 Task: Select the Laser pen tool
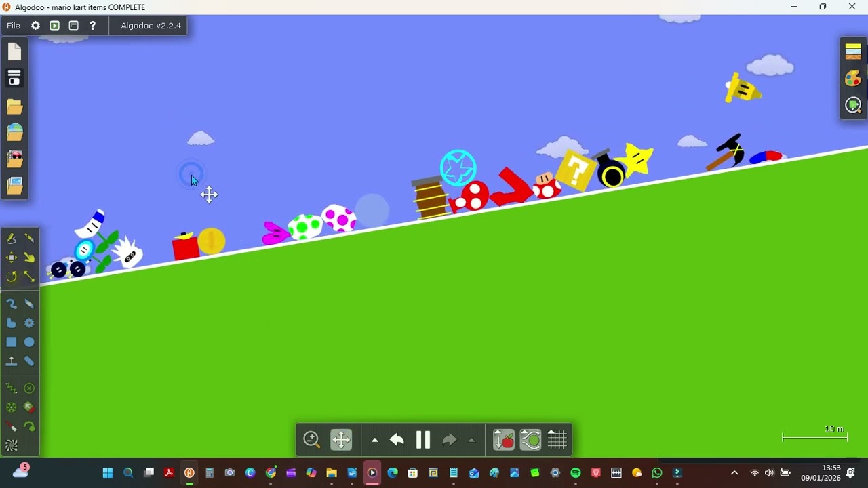pyautogui.click(x=12, y=426)
